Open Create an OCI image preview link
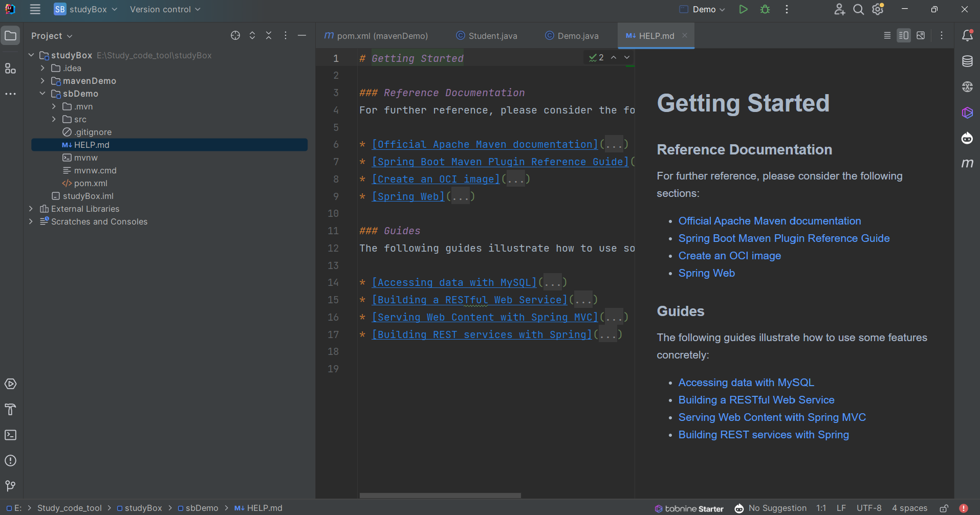980x515 pixels. coord(730,256)
